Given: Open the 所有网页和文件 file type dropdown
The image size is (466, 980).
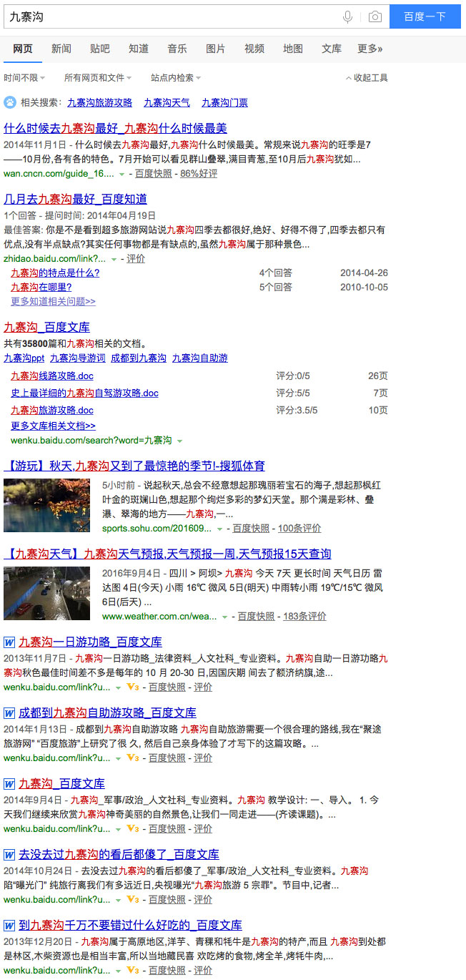Looking at the screenshot, I should (97, 77).
